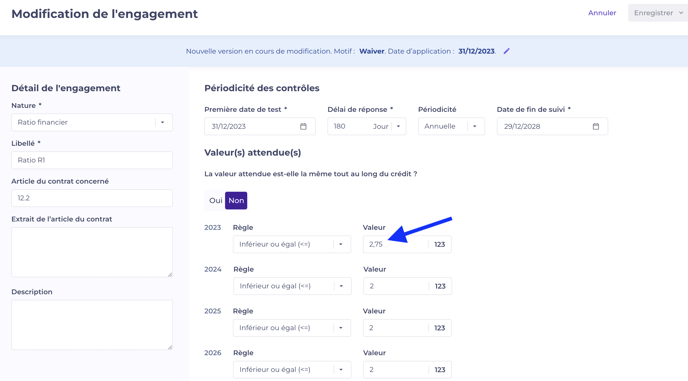Click the Annuler link
The height and width of the screenshot is (381, 688).
point(602,13)
